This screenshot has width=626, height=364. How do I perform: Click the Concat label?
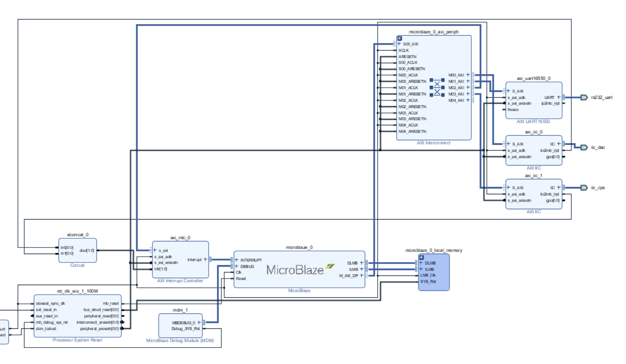coord(77,265)
